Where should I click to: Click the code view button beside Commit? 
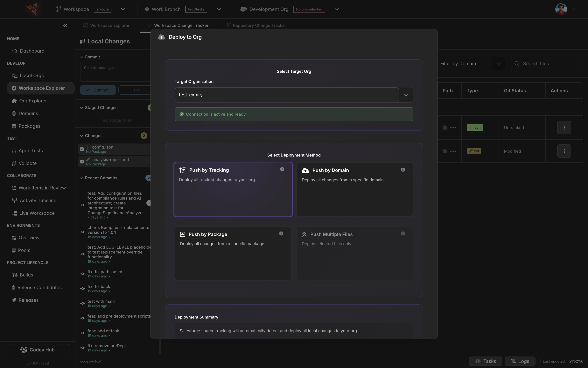(x=136, y=90)
